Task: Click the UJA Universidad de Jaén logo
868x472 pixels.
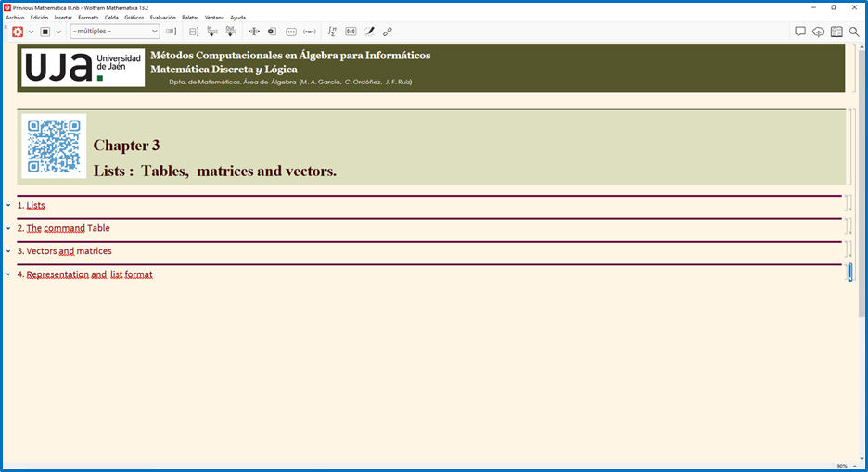Action: (83, 68)
